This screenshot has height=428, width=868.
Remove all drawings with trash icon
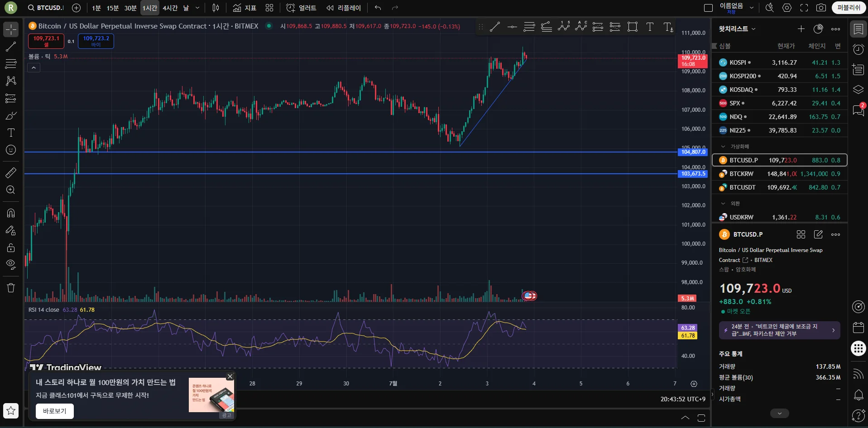pos(11,288)
